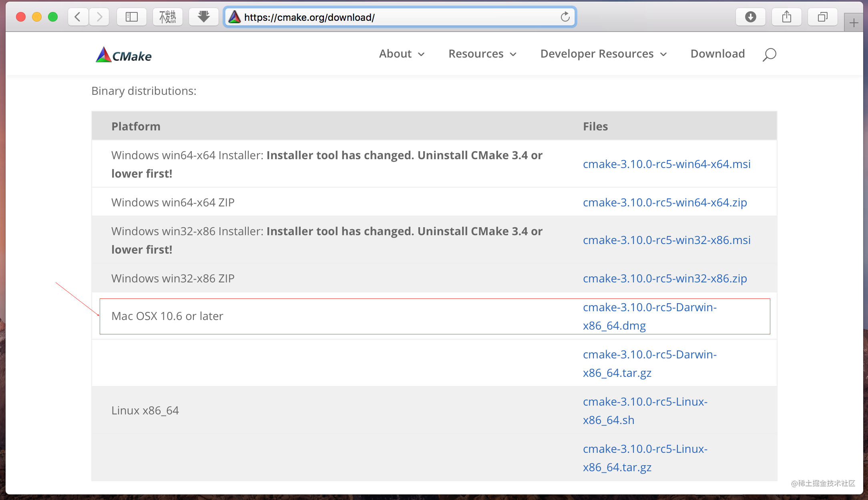Open search with the magnifier icon
The image size is (868, 500).
769,54
